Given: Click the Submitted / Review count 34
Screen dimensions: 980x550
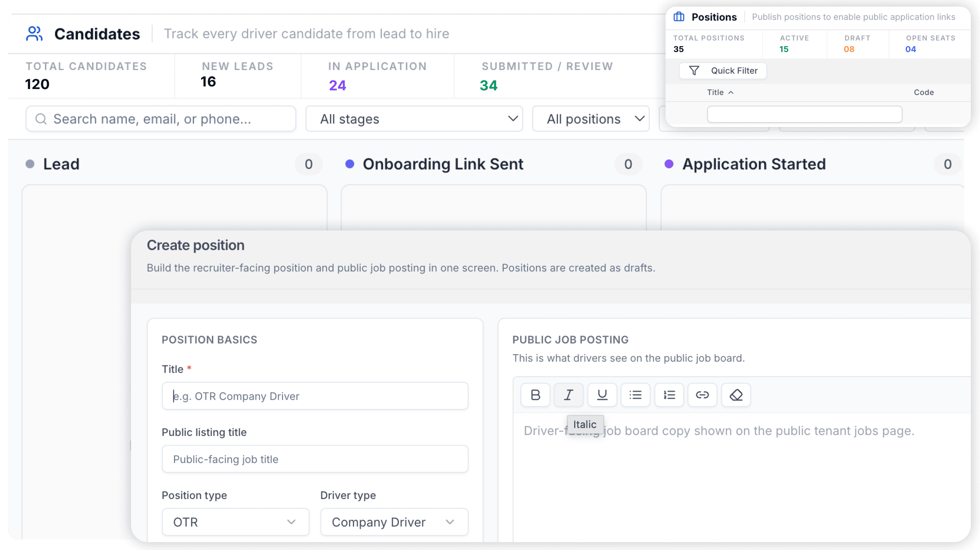Looking at the screenshot, I should tap(488, 85).
